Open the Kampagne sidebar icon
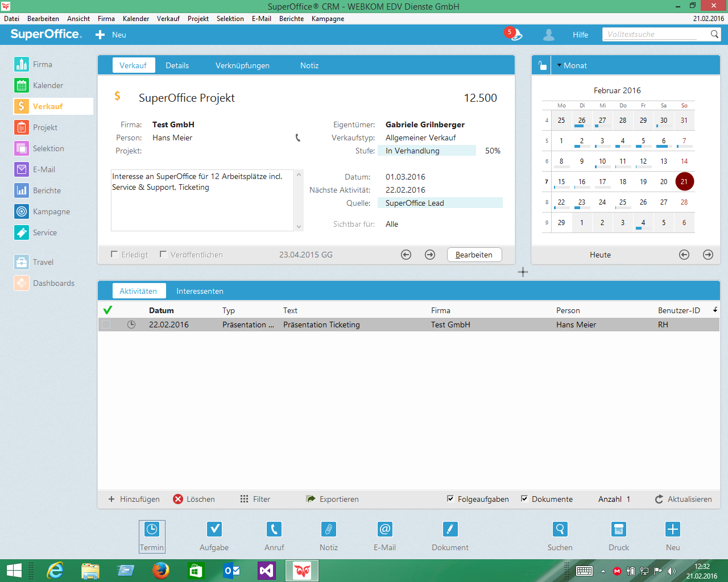Screen dimensions: 728x582 (x=22, y=211)
